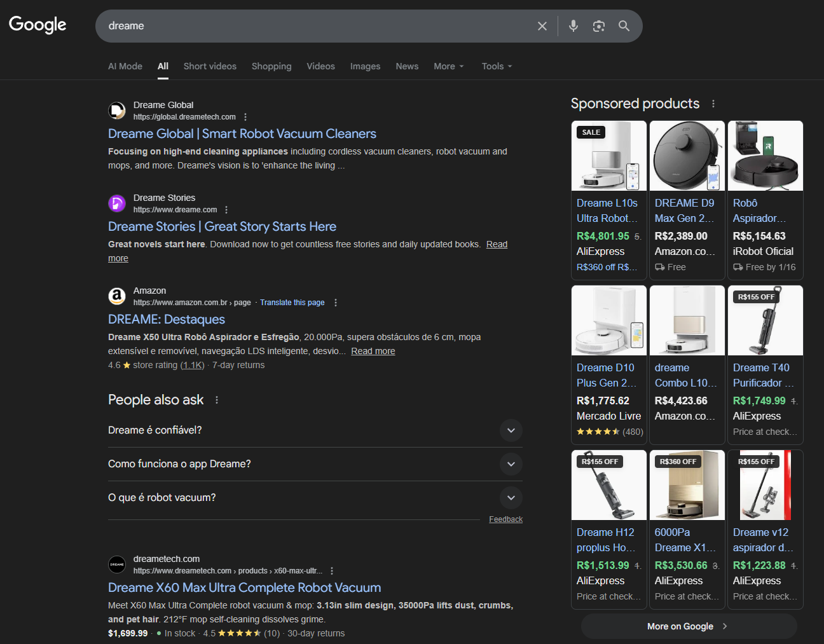824x644 pixels.
Task: Open the Dreame X60 Max Ultra result link
Action: coord(244,587)
